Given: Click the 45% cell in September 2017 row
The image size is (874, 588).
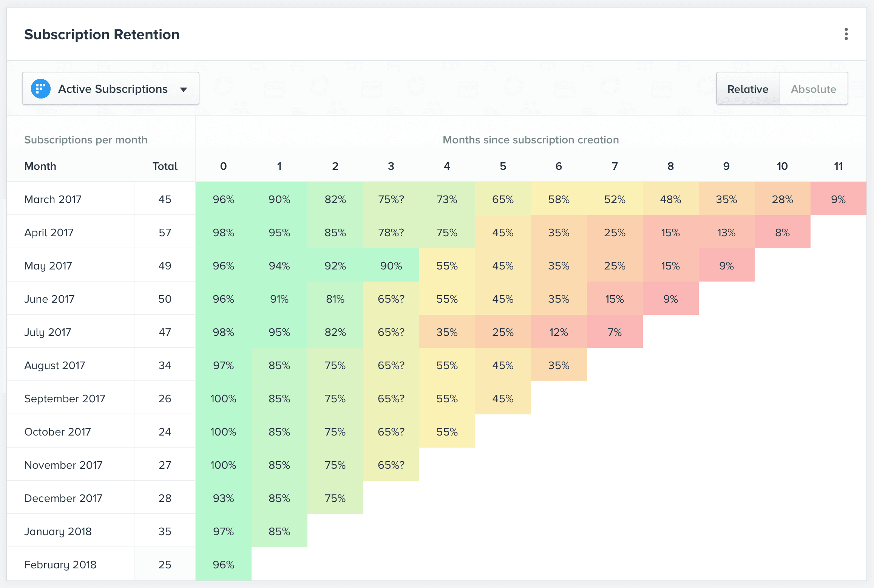Looking at the screenshot, I should (x=503, y=398).
